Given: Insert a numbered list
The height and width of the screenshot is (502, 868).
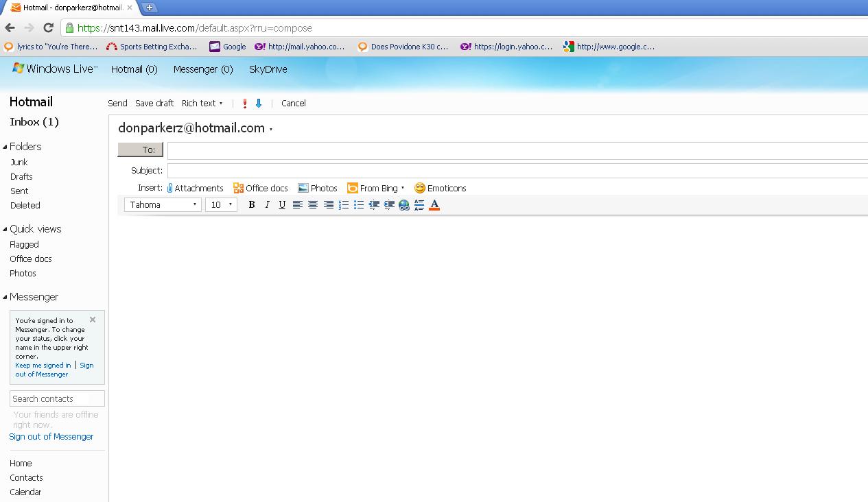Looking at the screenshot, I should [344, 205].
